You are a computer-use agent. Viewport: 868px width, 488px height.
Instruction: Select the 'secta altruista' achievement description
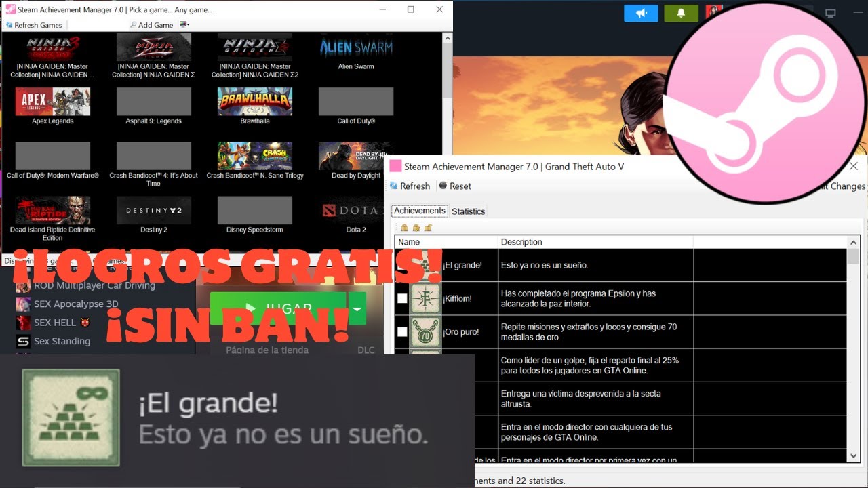(580, 399)
